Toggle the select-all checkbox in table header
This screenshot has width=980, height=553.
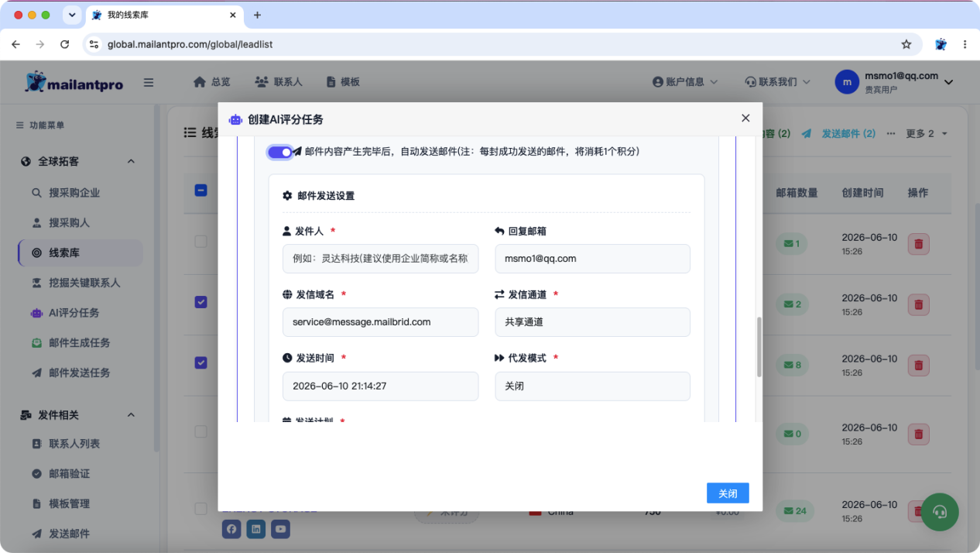pos(200,191)
